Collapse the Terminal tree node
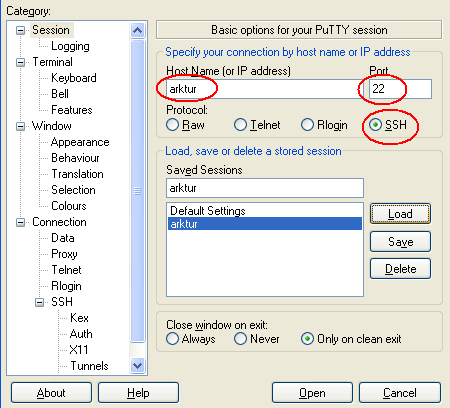Viewport: 450px width, 408px height. coord(20,62)
